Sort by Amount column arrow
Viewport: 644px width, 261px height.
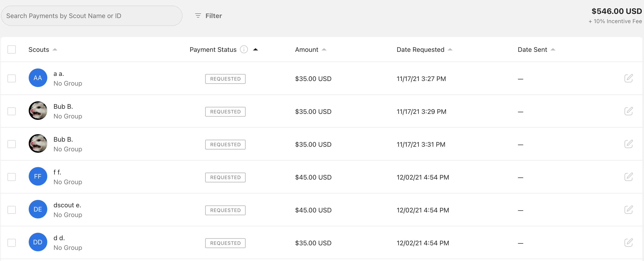click(x=324, y=50)
